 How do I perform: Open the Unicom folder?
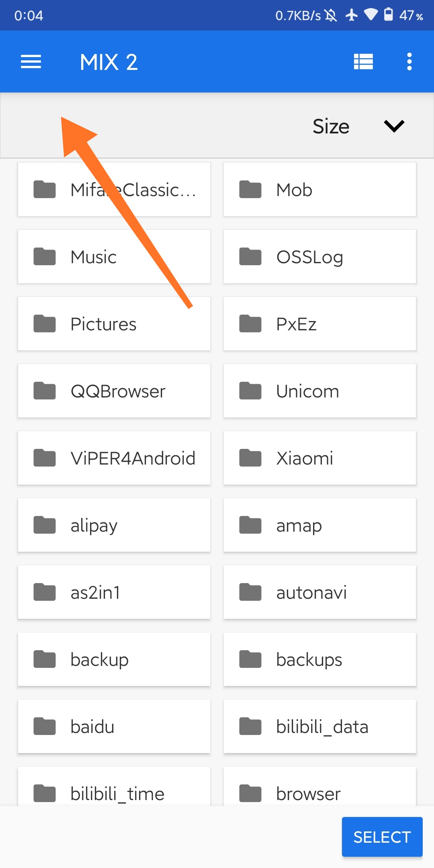click(x=320, y=391)
